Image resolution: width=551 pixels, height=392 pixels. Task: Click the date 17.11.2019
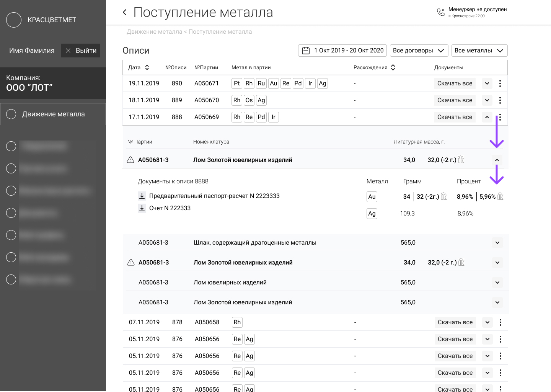pos(144,117)
